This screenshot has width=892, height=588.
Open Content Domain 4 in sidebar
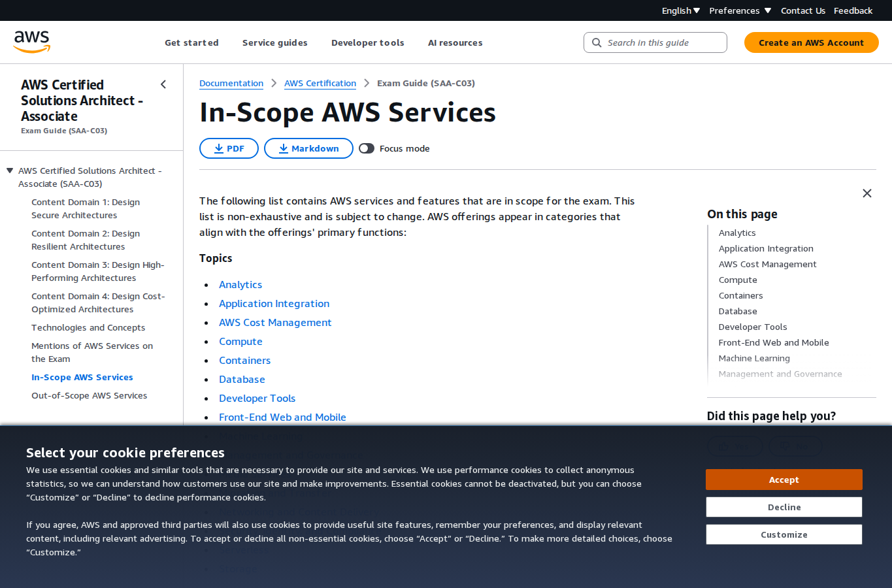point(98,302)
